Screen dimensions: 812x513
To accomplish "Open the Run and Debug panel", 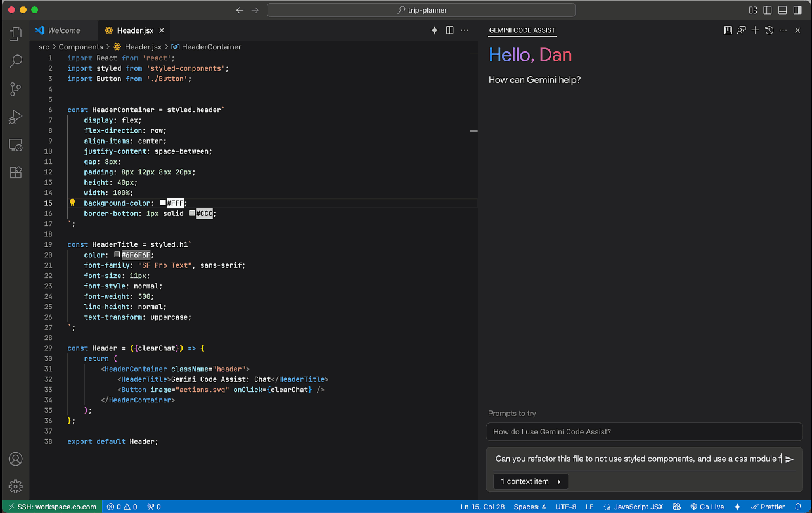I will [15, 117].
